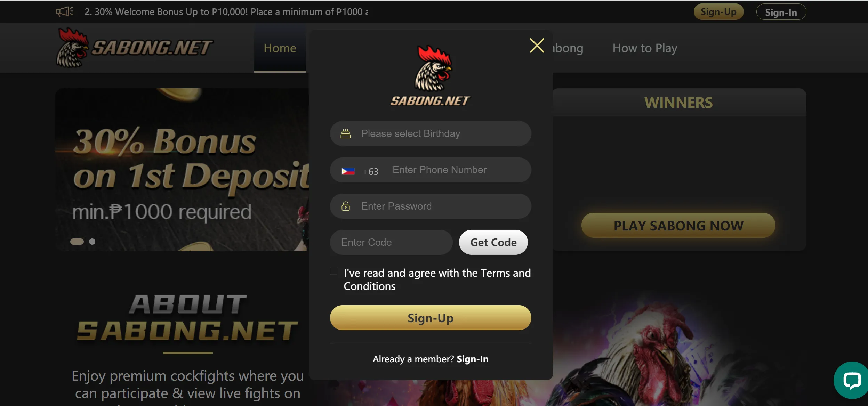Check the agreement checkbox before signing up
Image resolution: width=868 pixels, height=406 pixels.
[x=334, y=272]
